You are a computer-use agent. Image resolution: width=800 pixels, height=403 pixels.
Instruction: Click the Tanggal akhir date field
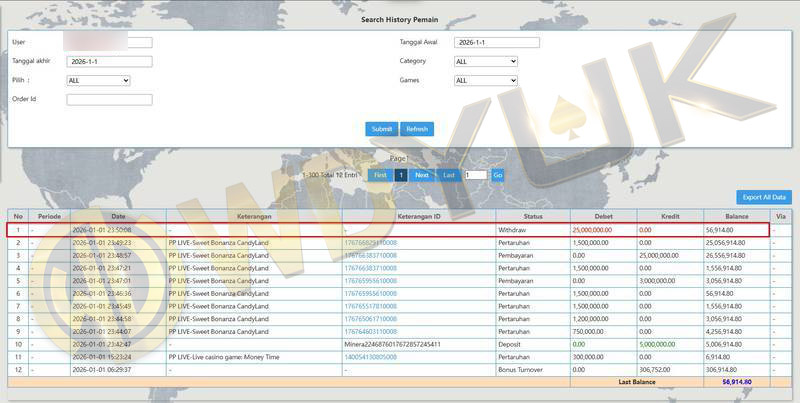(x=109, y=61)
